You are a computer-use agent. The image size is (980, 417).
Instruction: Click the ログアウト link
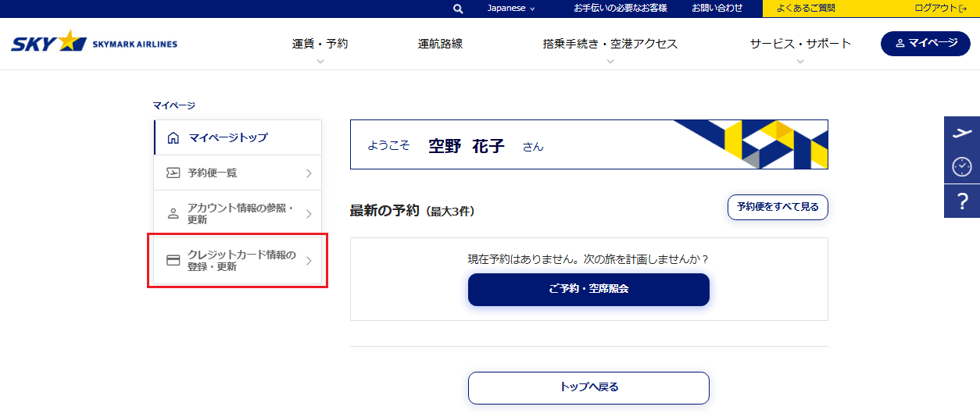click(x=940, y=9)
